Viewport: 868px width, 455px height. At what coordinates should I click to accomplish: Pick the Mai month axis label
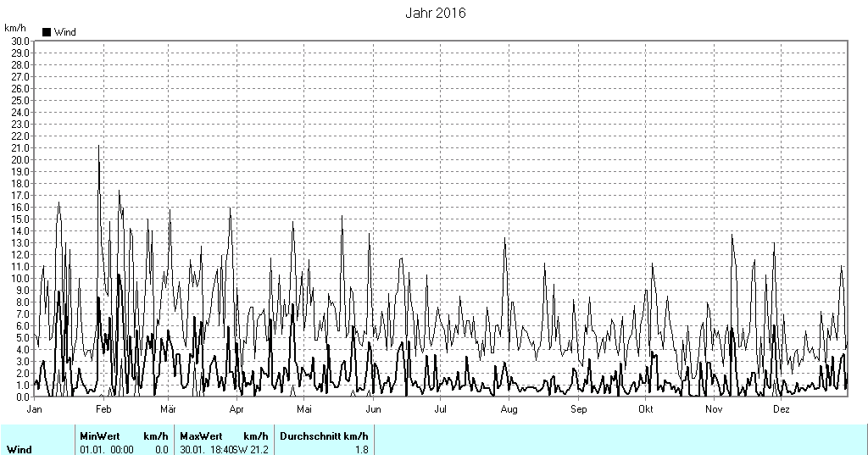(x=304, y=409)
